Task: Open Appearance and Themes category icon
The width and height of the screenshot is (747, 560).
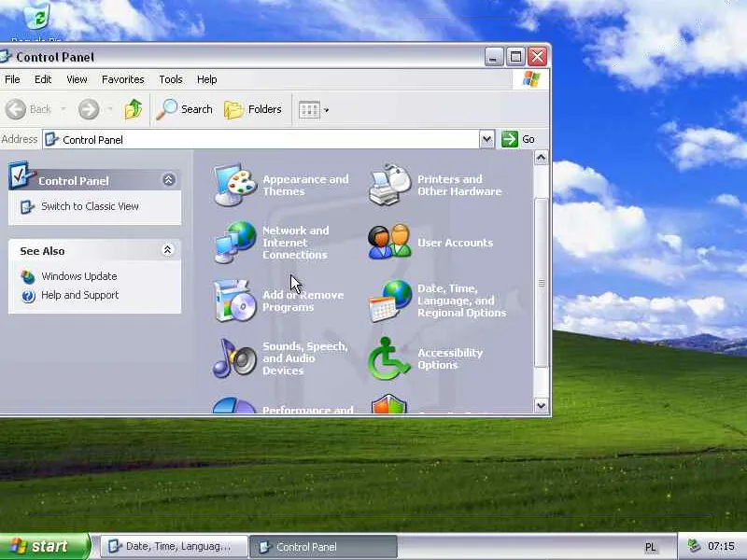Action: coord(235,185)
